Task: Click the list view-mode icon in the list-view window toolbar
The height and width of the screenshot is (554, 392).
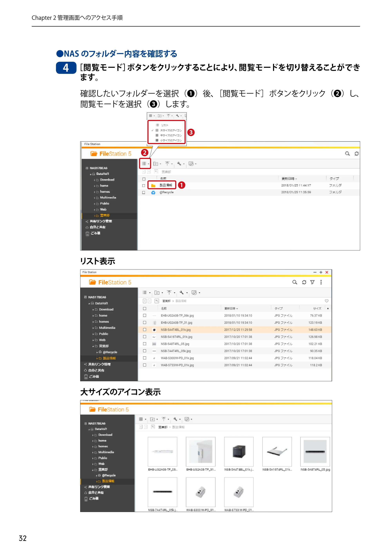Action: [145, 292]
